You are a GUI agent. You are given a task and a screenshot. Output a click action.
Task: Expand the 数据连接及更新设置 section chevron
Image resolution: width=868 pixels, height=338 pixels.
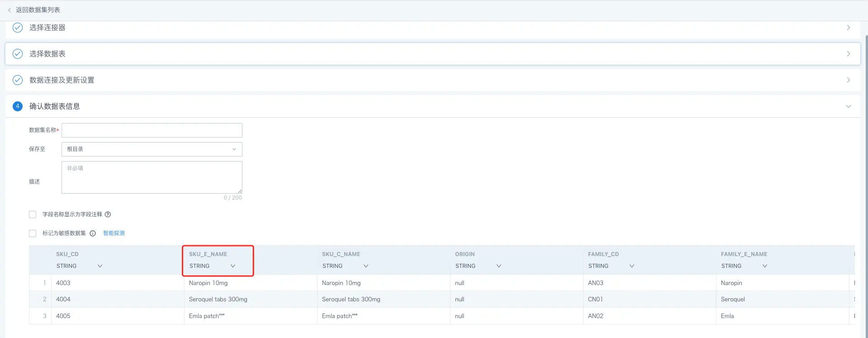849,80
